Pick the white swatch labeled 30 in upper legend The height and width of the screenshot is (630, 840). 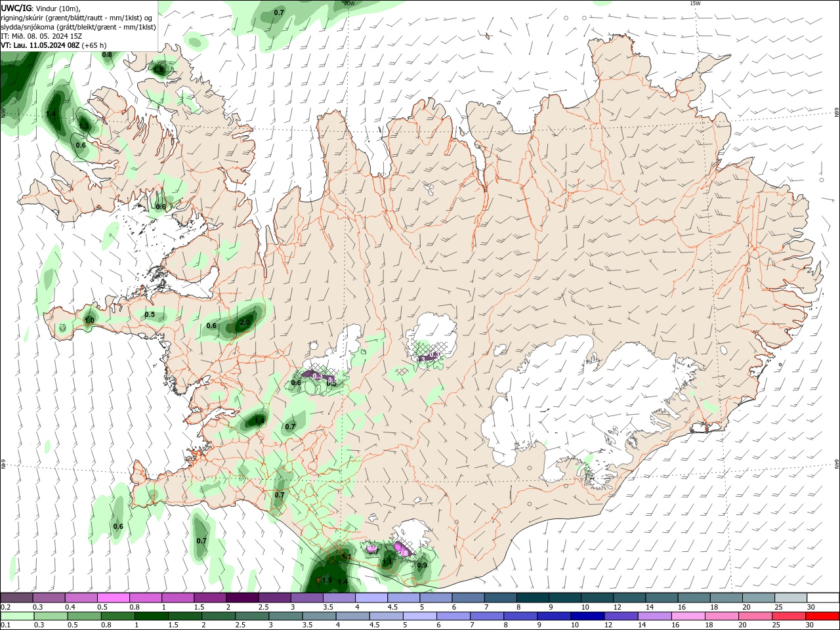[x=823, y=598]
